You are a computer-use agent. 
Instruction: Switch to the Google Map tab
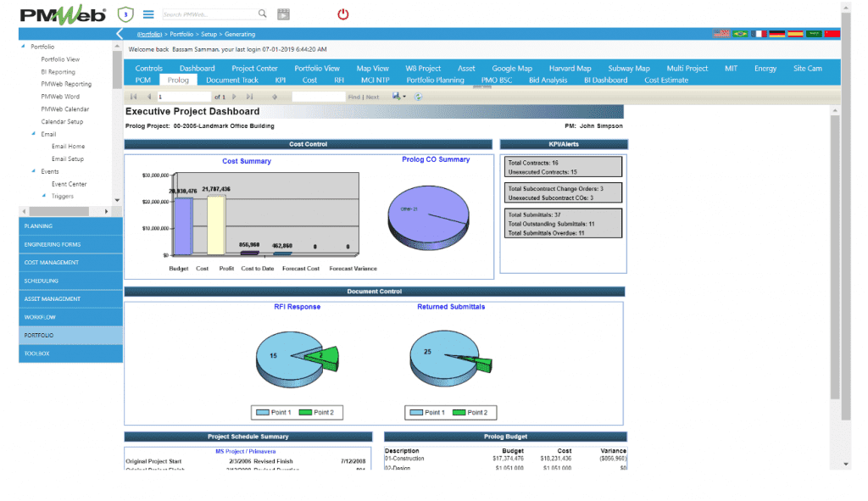pyautogui.click(x=512, y=68)
